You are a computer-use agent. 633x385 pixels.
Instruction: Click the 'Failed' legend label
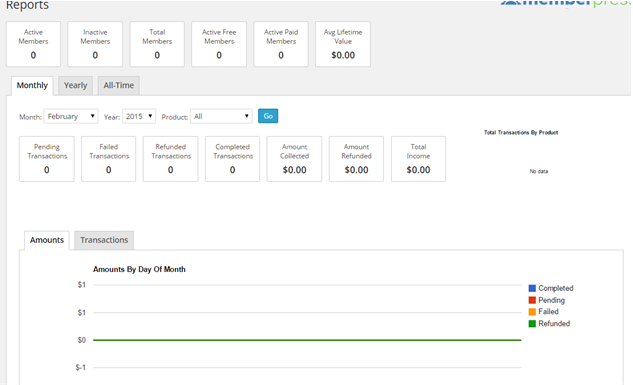coord(548,312)
